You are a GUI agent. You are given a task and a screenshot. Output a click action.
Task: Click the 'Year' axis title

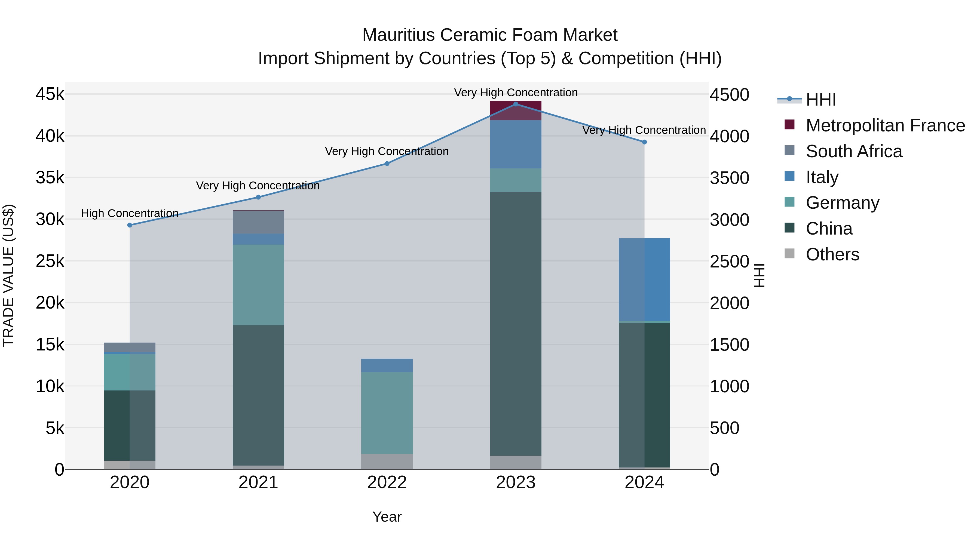387,517
